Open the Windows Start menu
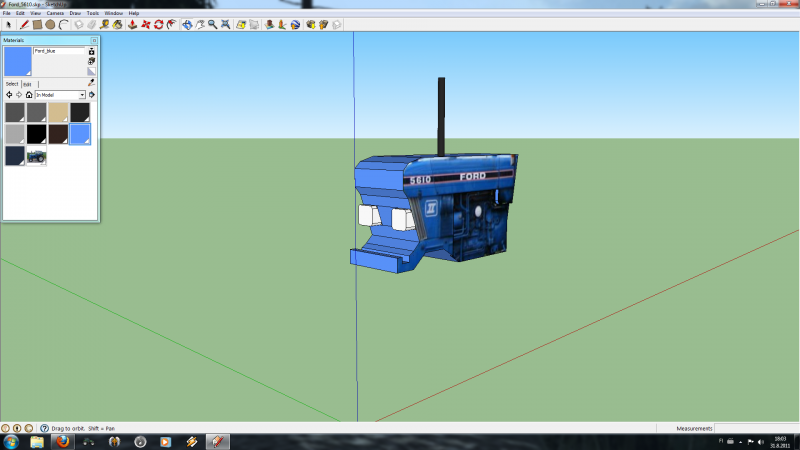This screenshot has height=450, width=800. (x=11, y=442)
